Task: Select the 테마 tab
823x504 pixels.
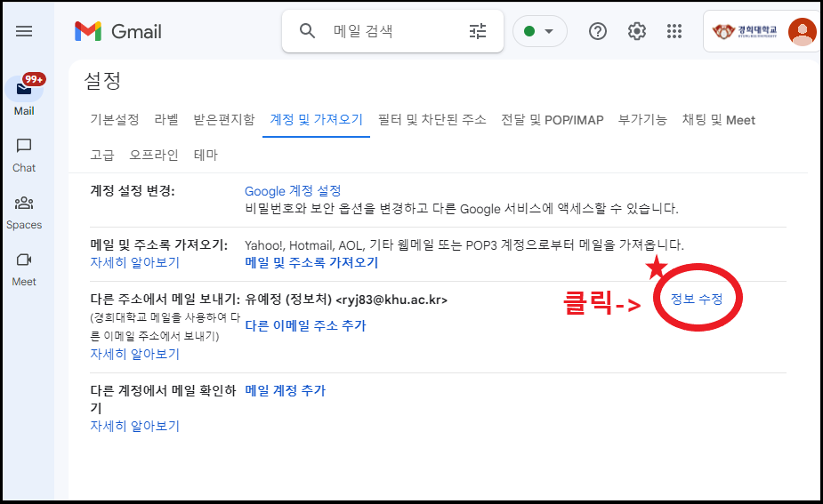Action: [x=206, y=155]
